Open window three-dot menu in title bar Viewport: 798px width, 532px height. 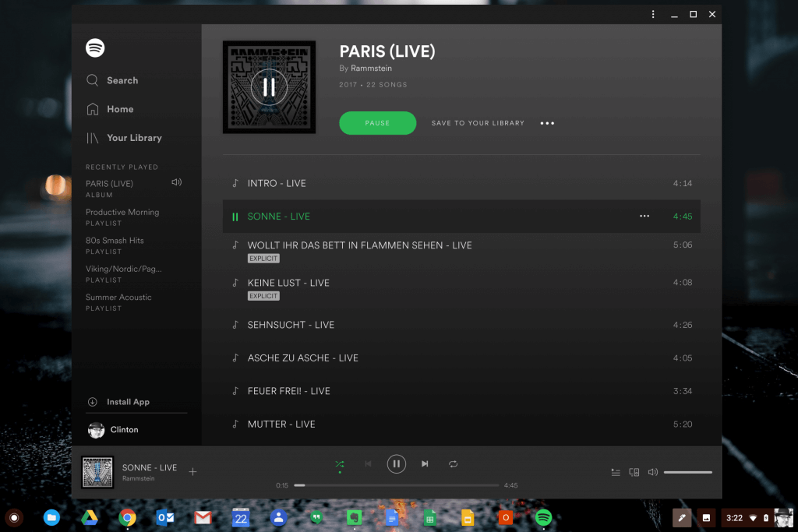653,14
